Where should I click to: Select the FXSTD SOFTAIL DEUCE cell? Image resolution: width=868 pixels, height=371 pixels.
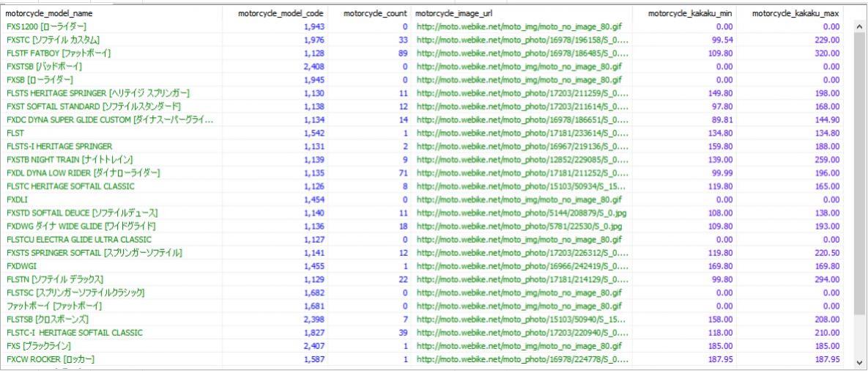click(111, 213)
